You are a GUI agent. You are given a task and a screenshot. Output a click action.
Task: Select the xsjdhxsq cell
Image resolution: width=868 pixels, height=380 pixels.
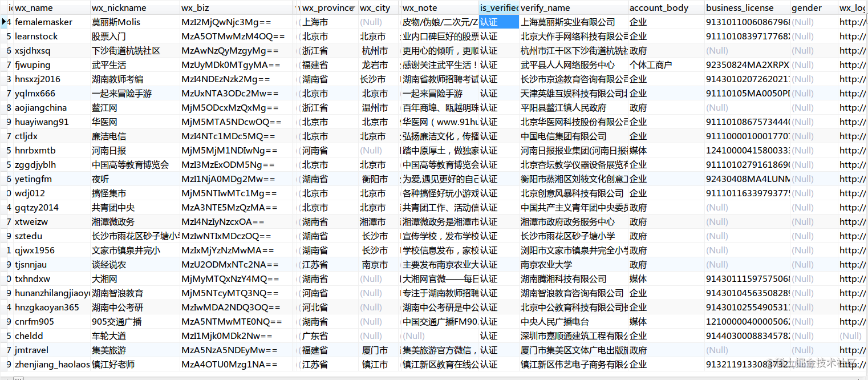click(51, 51)
